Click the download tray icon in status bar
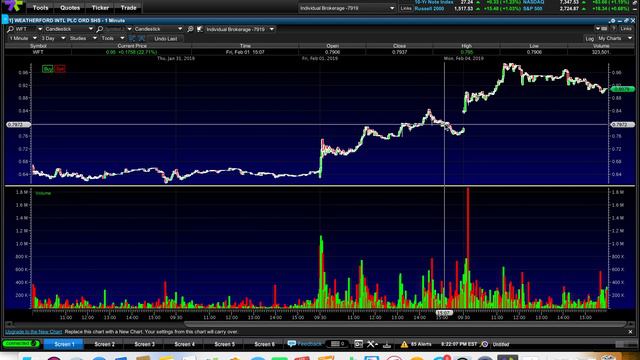640x360 pixels. pos(387,344)
